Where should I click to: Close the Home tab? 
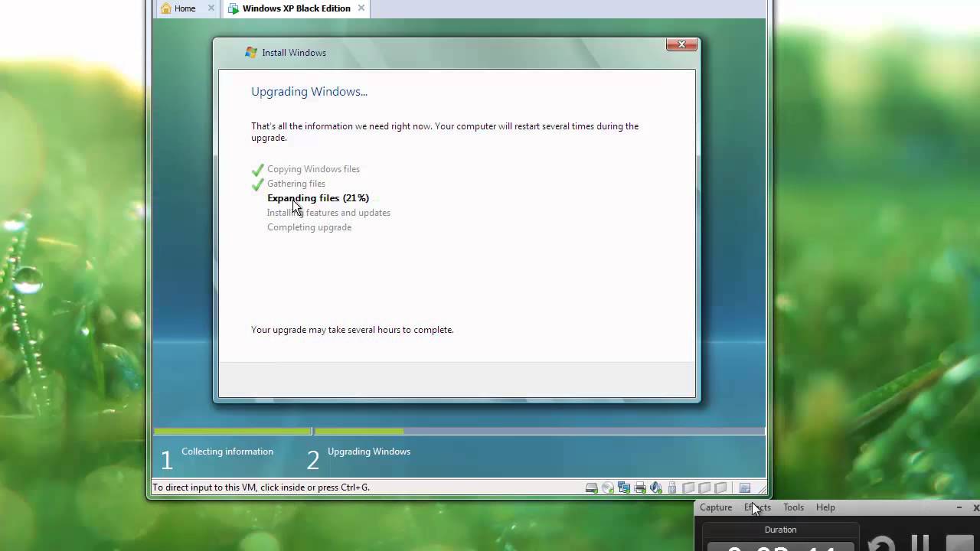(211, 8)
